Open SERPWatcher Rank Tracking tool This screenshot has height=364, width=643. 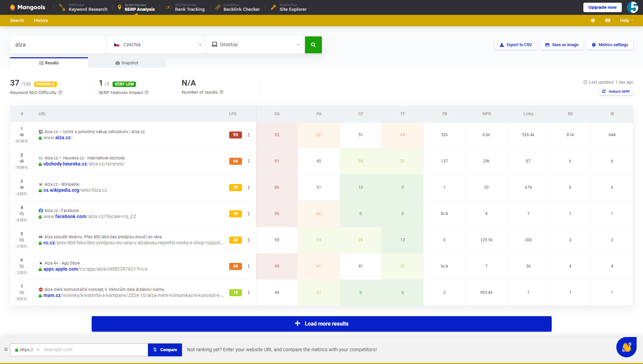tap(185, 7)
